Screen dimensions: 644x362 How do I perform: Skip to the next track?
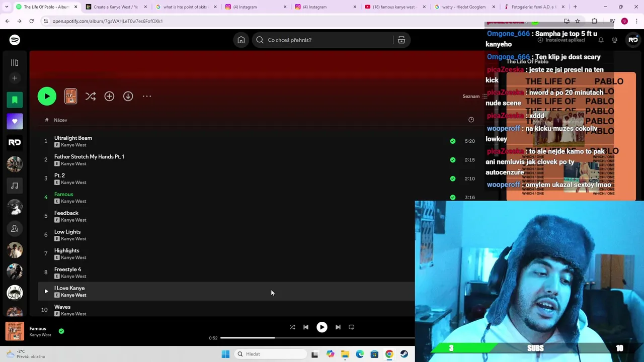338,327
